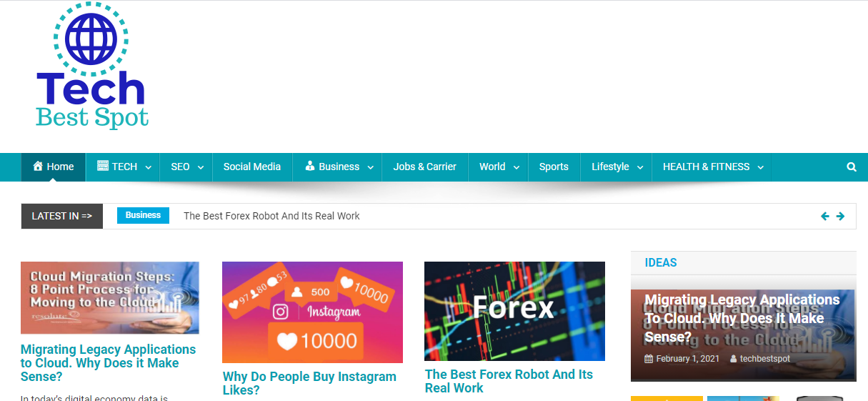The width and height of the screenshot is (868, 401).
Task: Click the grid icon beside TECH
Action: (x=103, y=166)
